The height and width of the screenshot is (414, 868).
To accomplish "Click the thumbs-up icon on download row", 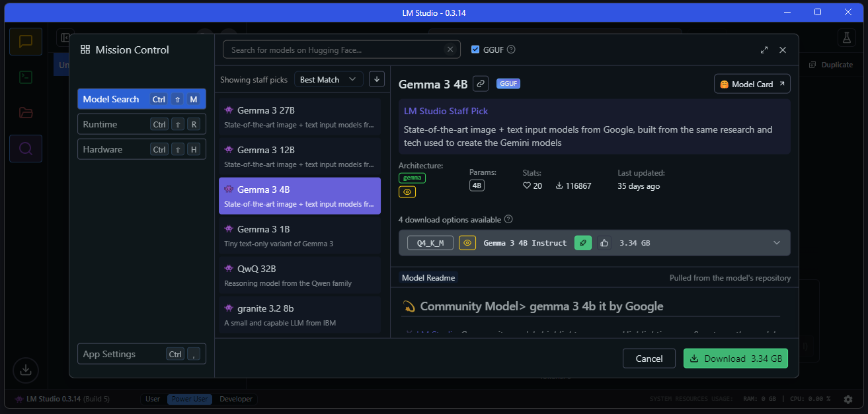I will pyautogui.click(x=604, y=243).
